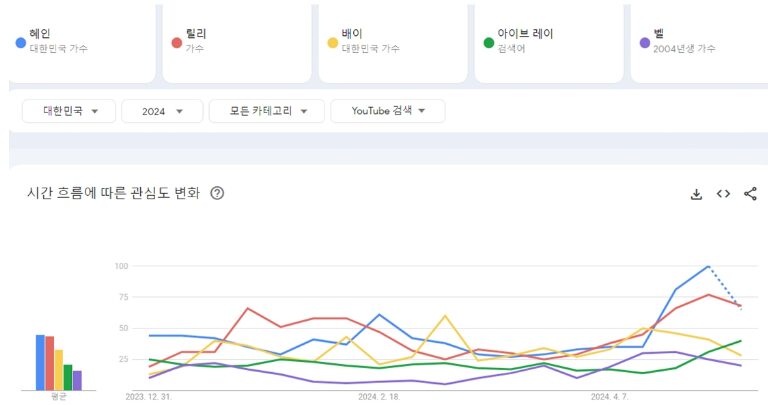Click the 릴리 term label
This screenshot has height=405, width=768.
196,34
